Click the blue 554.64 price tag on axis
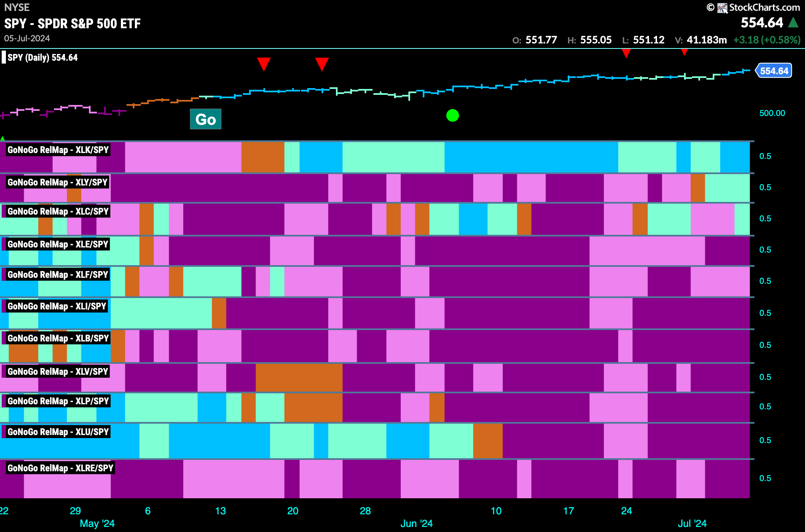The image size is (805, 532). (x=774, y=71)
